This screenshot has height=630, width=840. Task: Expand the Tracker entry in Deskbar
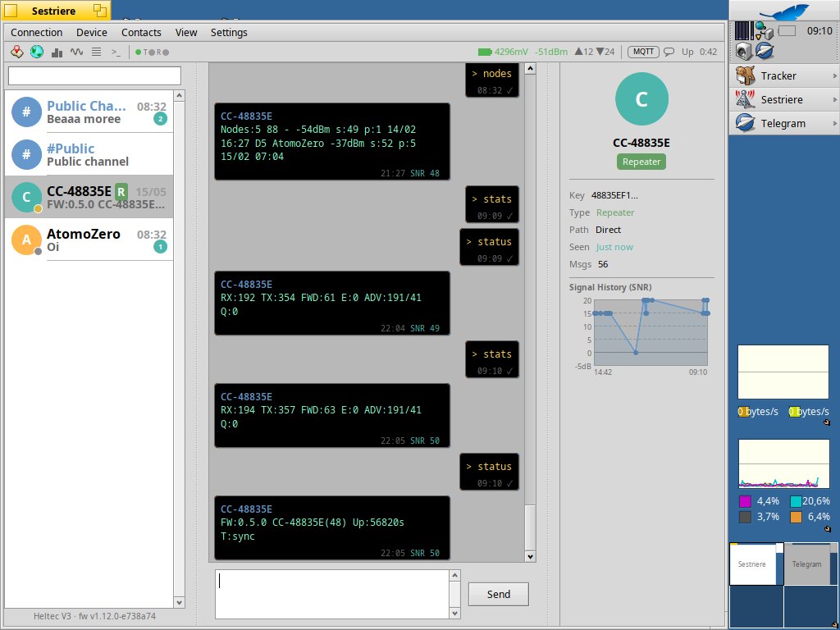click(x=783, y=75)
